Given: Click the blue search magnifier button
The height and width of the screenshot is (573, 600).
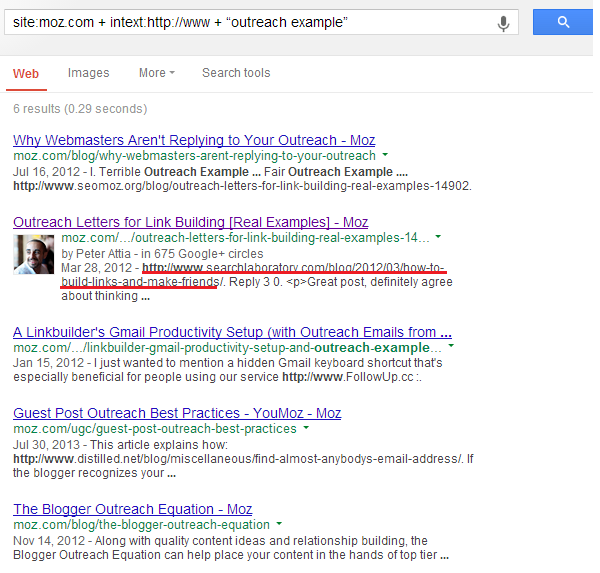Looking at the screenshot, I should [562, 22].
